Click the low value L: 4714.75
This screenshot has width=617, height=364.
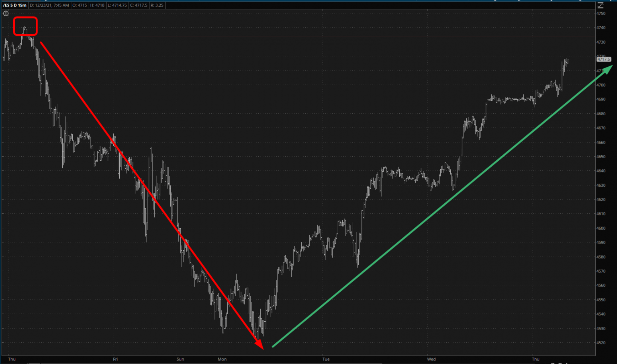[x=117, y=5]
